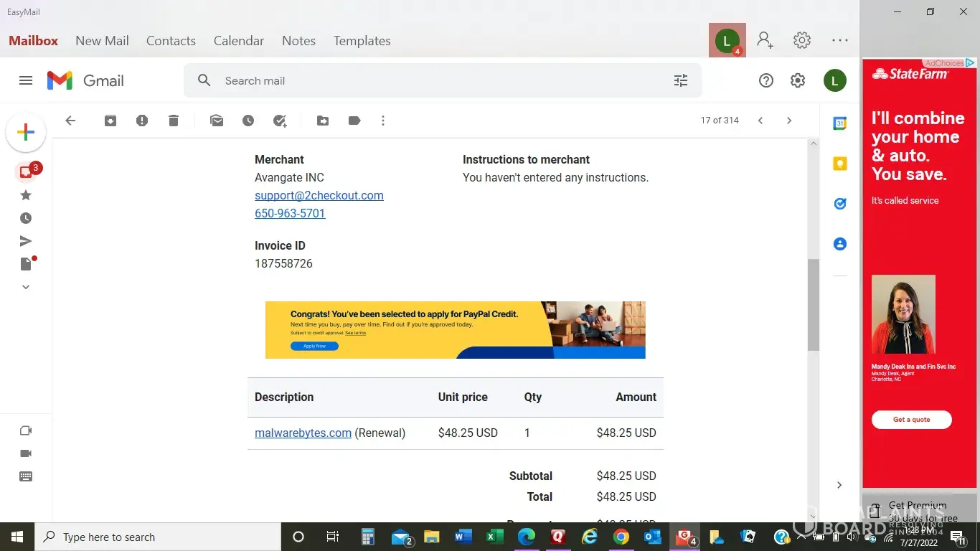980x551 pixels.
Task: Switch to the Mailbox tab
Action: click(34, 41)
